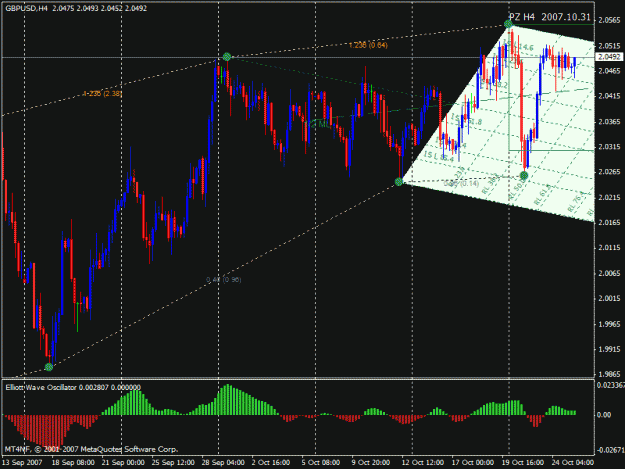Click the 17 Oct 00:00 time label
This screenshot has width=625, height=469.
pyautogui.click(x=472, y=463)
